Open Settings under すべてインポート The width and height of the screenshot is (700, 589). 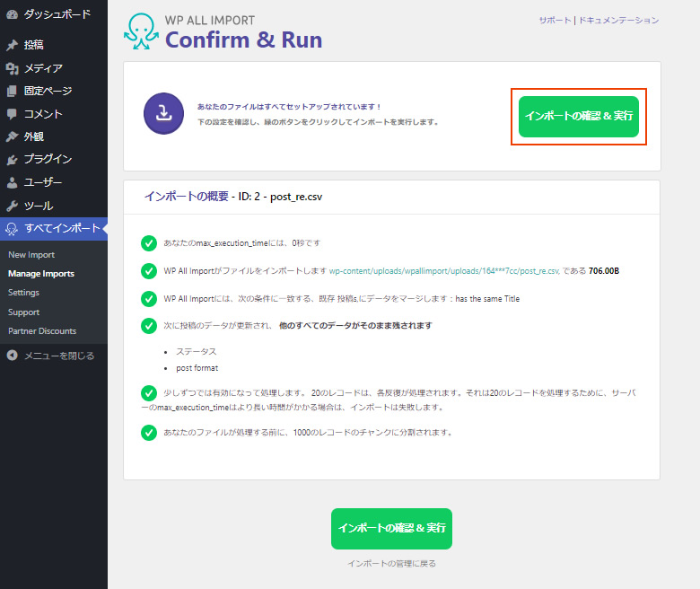coord(23,293)
